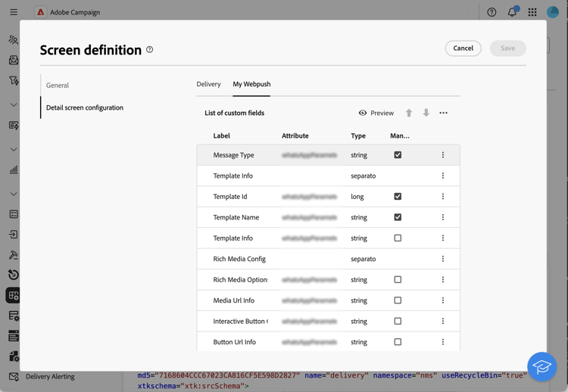Uncheck mandatory for Template Id

coord(398,197)
